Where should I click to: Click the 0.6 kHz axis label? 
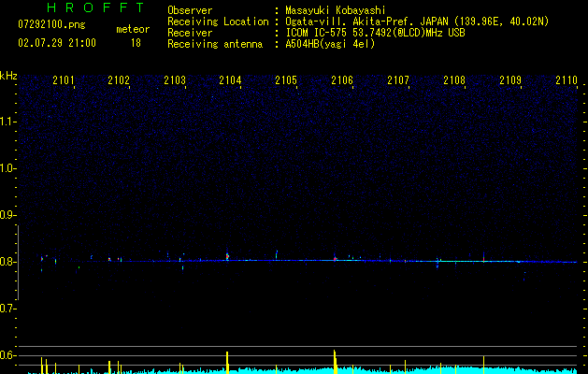8,355
